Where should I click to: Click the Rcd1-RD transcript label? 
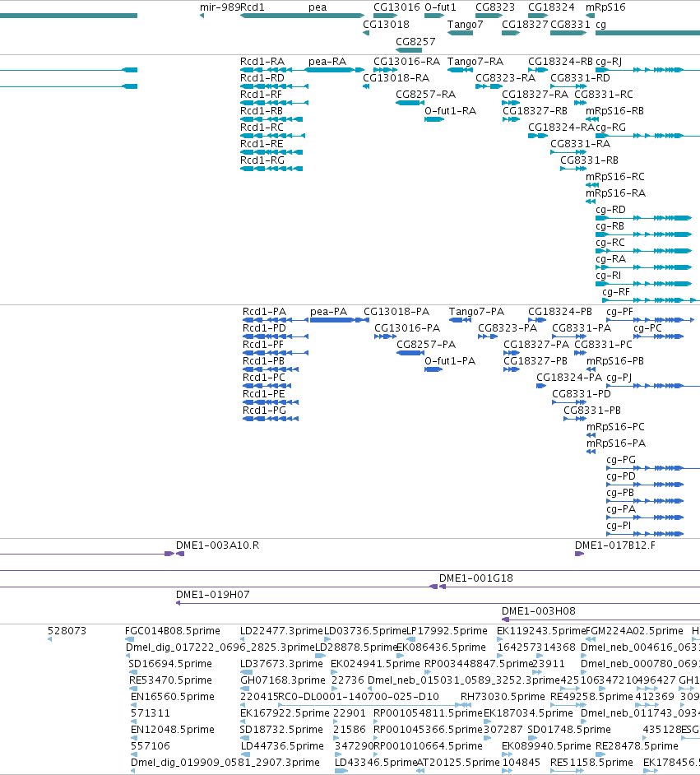click(262, 78)
